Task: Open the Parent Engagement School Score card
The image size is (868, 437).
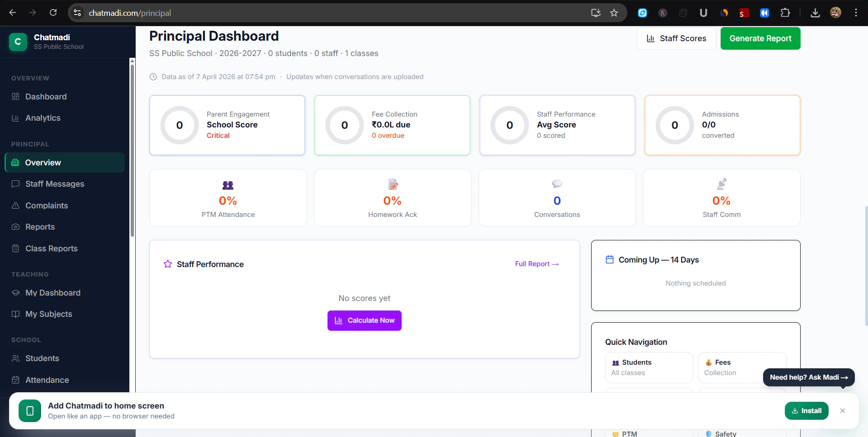Action: click(227, 125)
